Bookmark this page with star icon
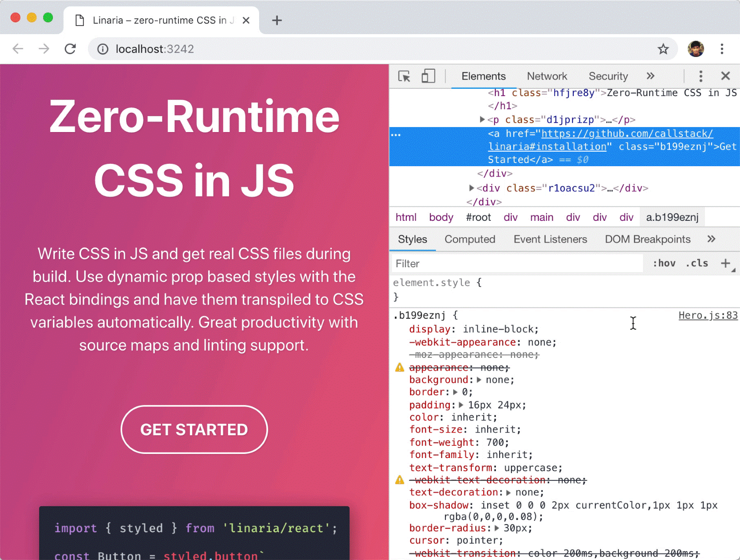 pyautogui.click(x=663, y=49)
